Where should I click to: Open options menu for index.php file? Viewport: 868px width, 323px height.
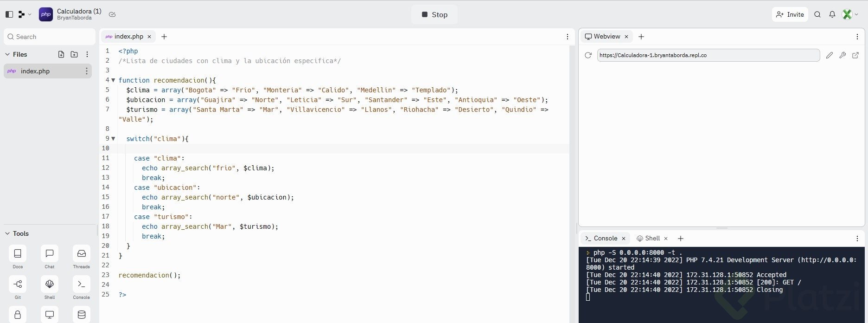coord(86,71)
